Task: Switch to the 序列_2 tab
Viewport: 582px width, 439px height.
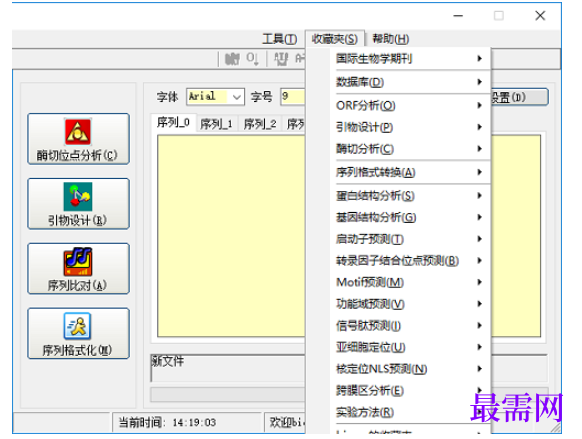Action: pos(260,124)
